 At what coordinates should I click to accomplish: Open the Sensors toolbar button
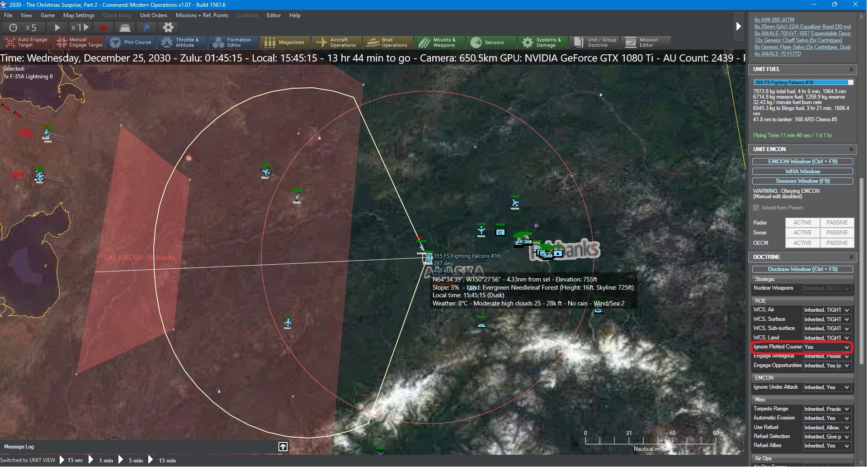tap(488, 43)
